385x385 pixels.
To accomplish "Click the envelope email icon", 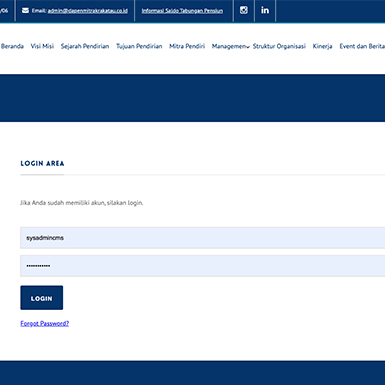I will (x=25, y=10).
